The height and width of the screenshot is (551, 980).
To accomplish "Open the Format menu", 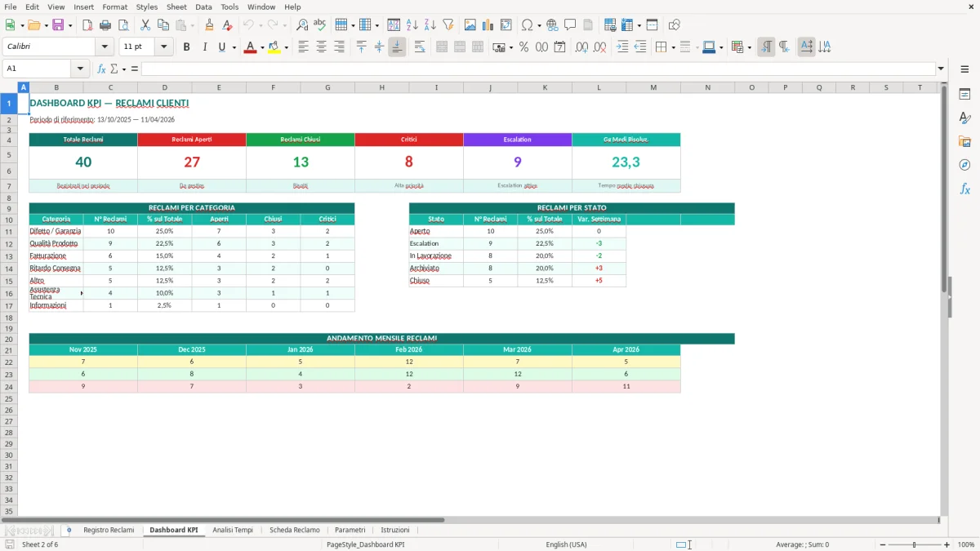I will [114, 7].
